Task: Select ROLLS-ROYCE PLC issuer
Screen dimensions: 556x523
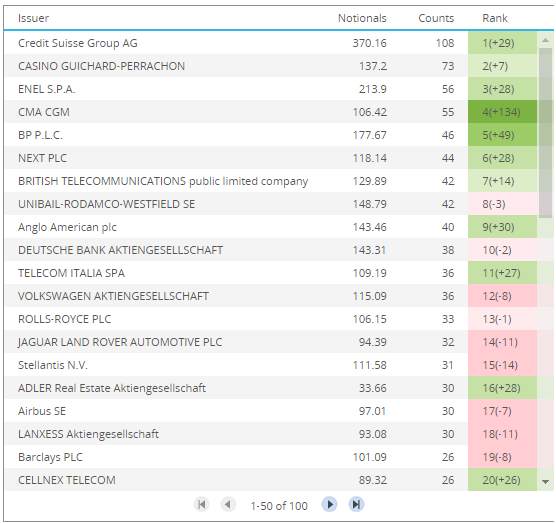Action: (x=65, y=319)
